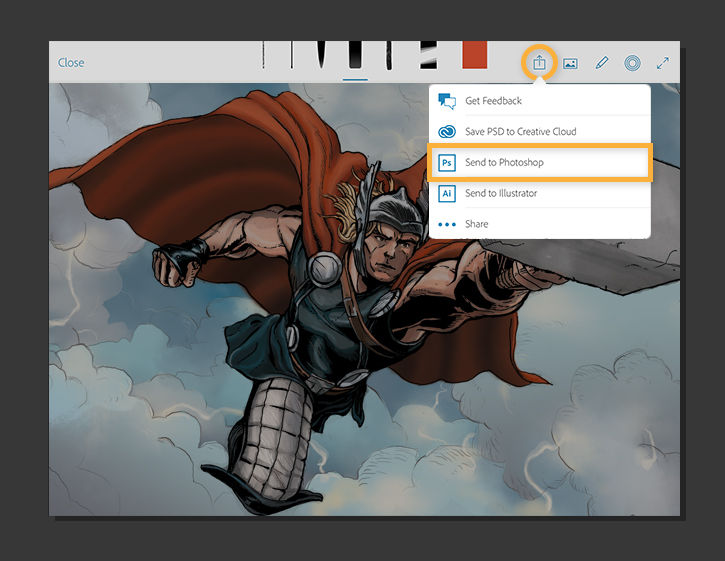
Task: Select the pencil edit icon
Action: pyautogui.click(x=601, y=63)
